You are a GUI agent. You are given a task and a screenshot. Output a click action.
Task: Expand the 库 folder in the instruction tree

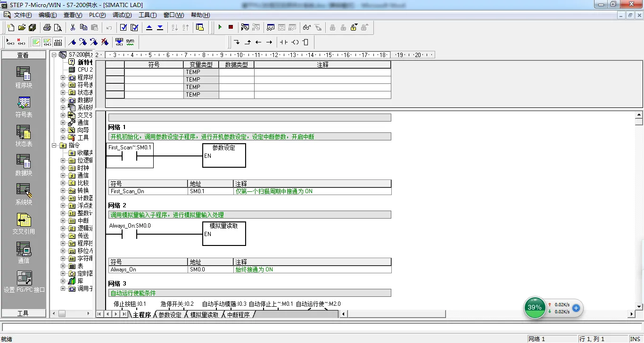tap(63, 281)
